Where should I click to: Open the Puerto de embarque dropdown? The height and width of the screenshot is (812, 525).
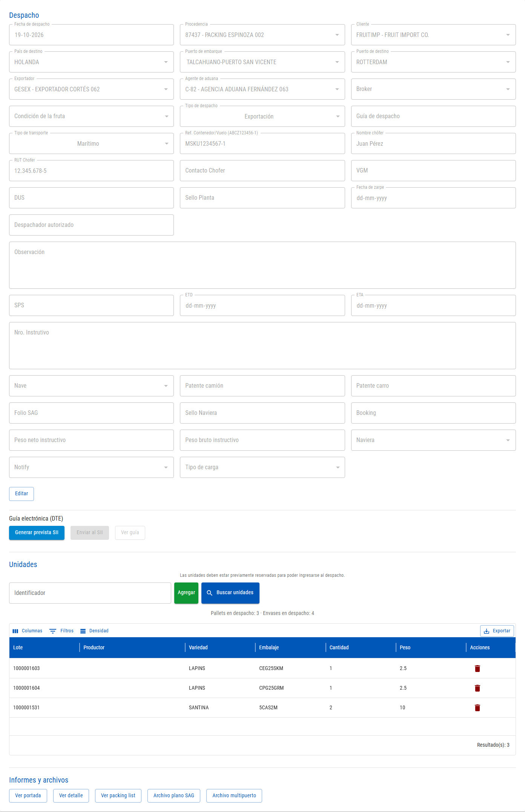pyautogui.click(x=262, y=62)
